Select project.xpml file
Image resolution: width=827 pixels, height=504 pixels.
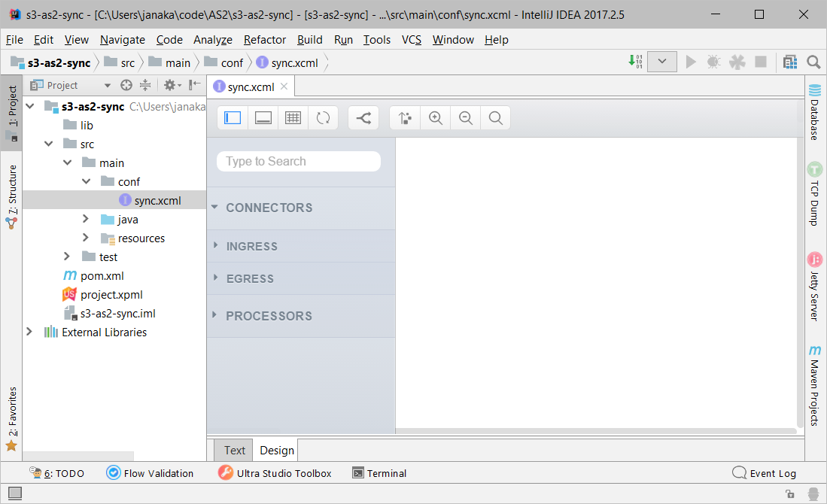(111, 295)
